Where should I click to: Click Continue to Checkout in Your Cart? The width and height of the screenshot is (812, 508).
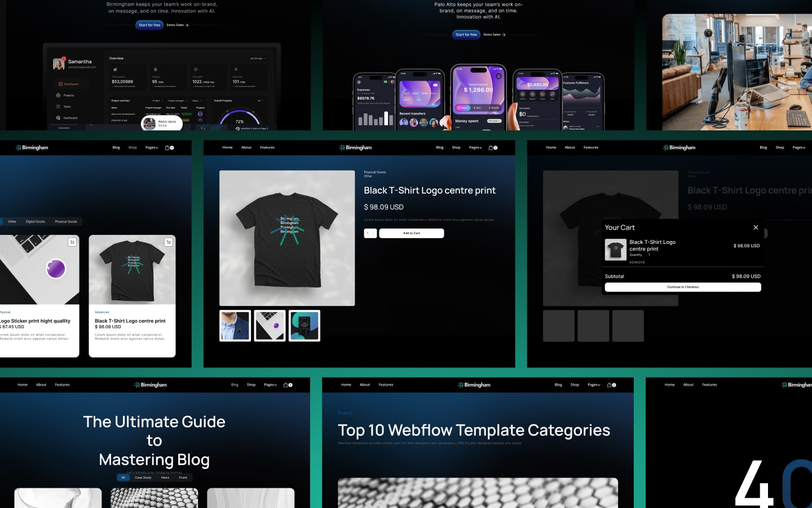coord(683,287)
